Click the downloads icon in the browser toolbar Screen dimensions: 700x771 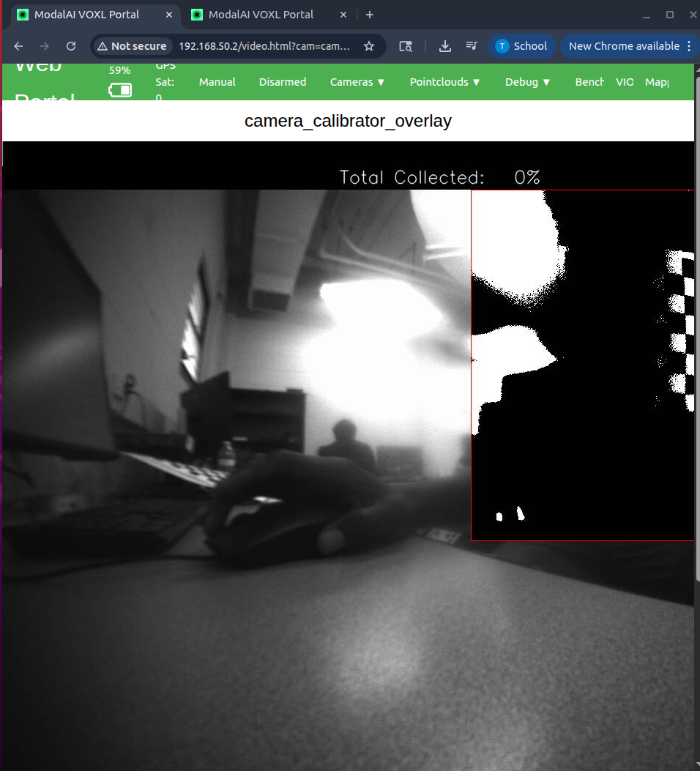click(x=444, y=45)
